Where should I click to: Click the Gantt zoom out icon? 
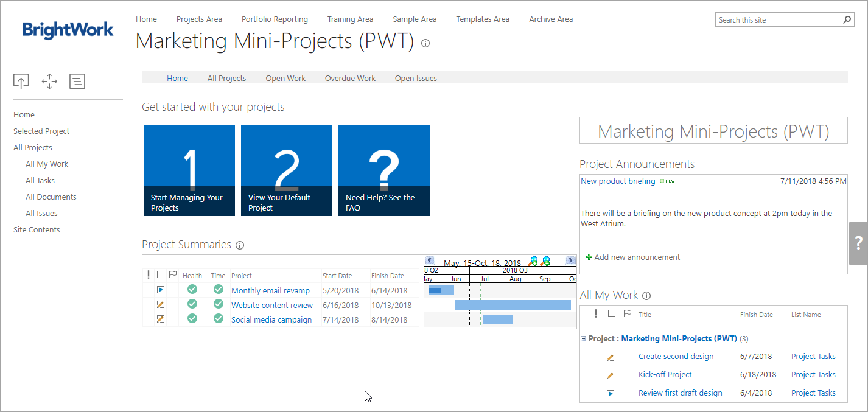click(x=545, y=261)
